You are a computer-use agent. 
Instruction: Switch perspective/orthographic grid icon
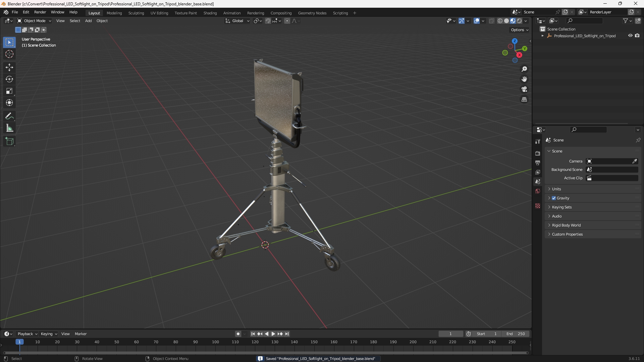[x=524, y=100]
